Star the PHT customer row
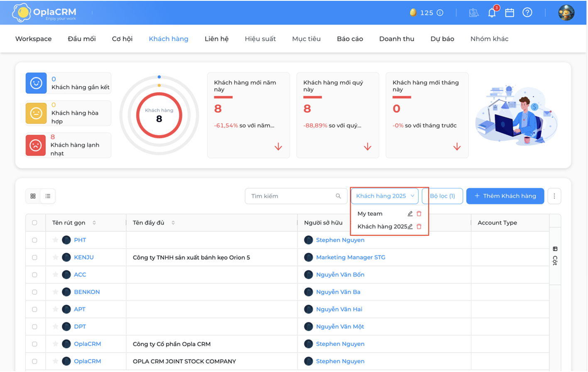588x372 pixels. (x=55, y=240)
